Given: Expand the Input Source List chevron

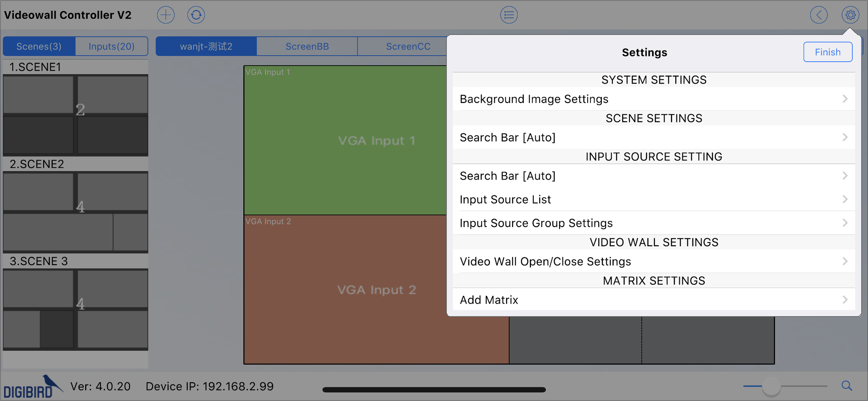Looking at the screenshot, I should pyautogui.click(x=844, y=199).
